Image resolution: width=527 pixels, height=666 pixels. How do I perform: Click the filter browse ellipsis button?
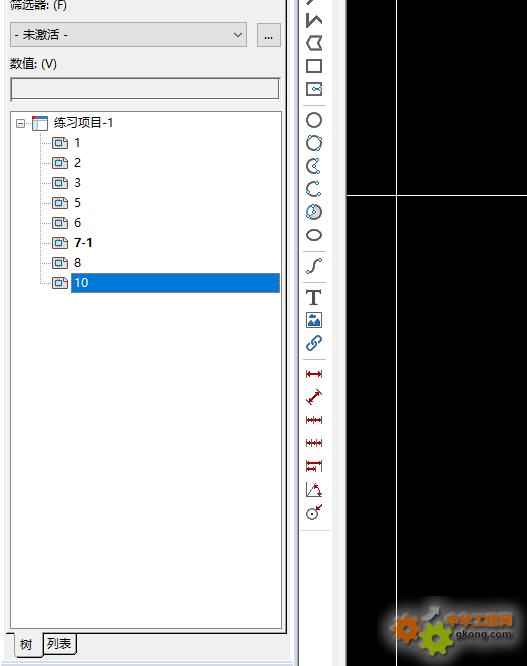[268, 35]
